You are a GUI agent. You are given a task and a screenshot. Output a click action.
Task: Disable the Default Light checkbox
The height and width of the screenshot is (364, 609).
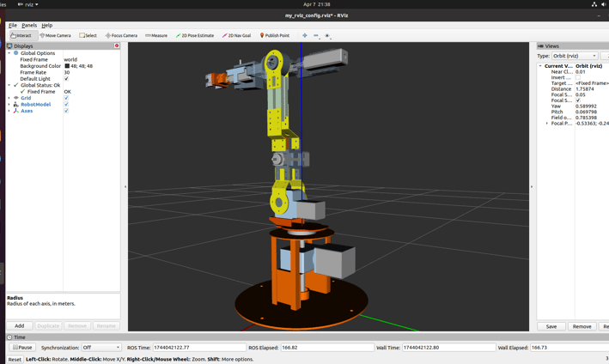[66, 79]
